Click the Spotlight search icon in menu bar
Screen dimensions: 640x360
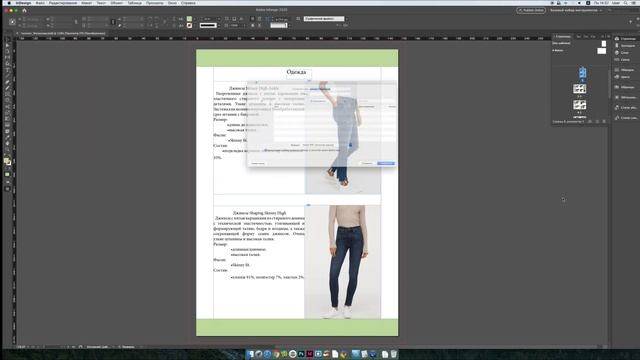coord(625,3)
